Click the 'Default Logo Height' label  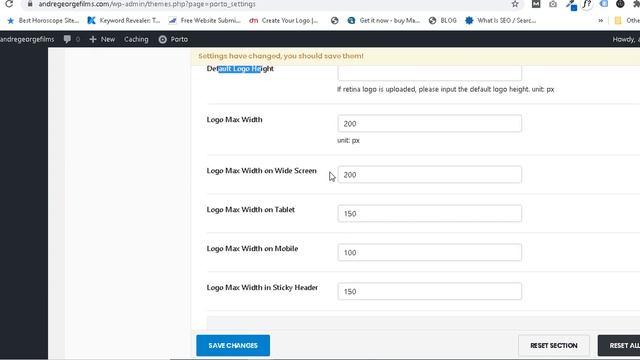[x=240, y=69]
